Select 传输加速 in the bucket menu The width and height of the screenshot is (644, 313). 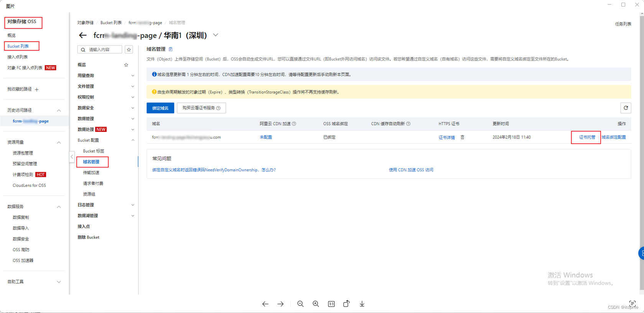click(91, 173)
